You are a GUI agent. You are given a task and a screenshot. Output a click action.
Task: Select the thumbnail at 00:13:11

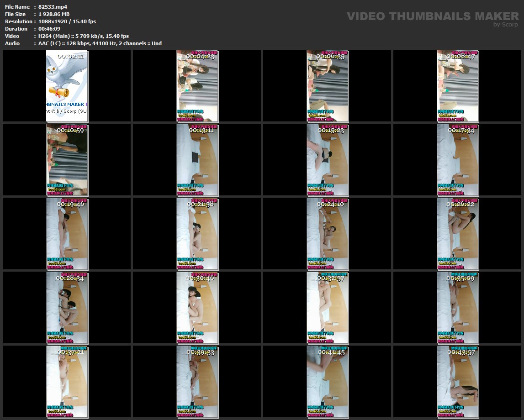coord(197,160)
